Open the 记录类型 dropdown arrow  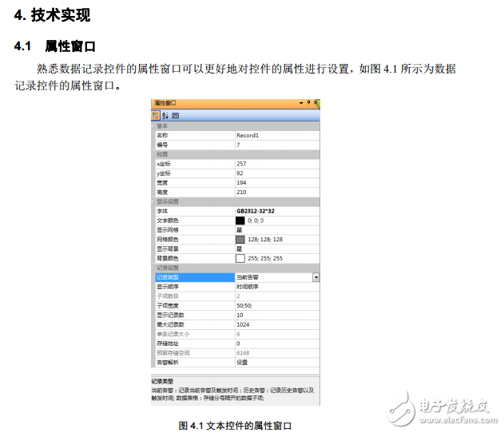pos(316,277)
